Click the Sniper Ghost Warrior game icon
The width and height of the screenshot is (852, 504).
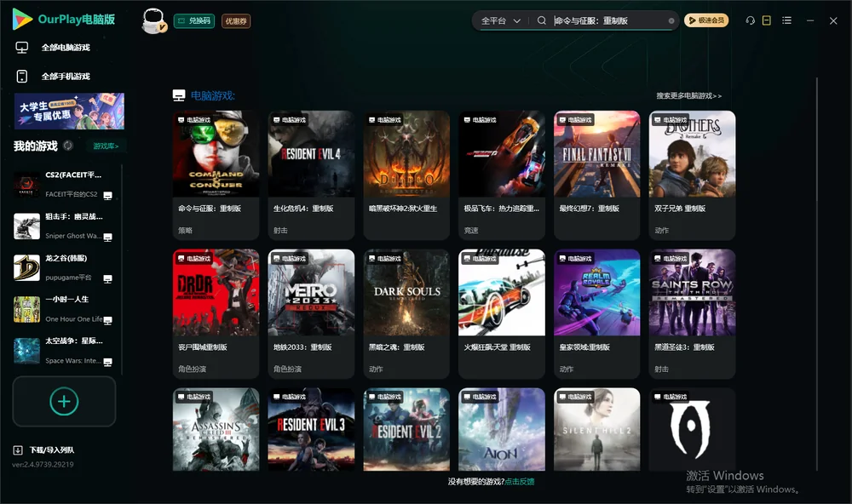coord(26,226)
